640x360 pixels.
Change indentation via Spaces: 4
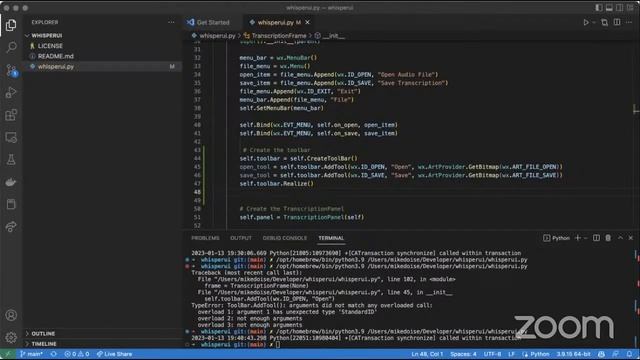(463, 354)
